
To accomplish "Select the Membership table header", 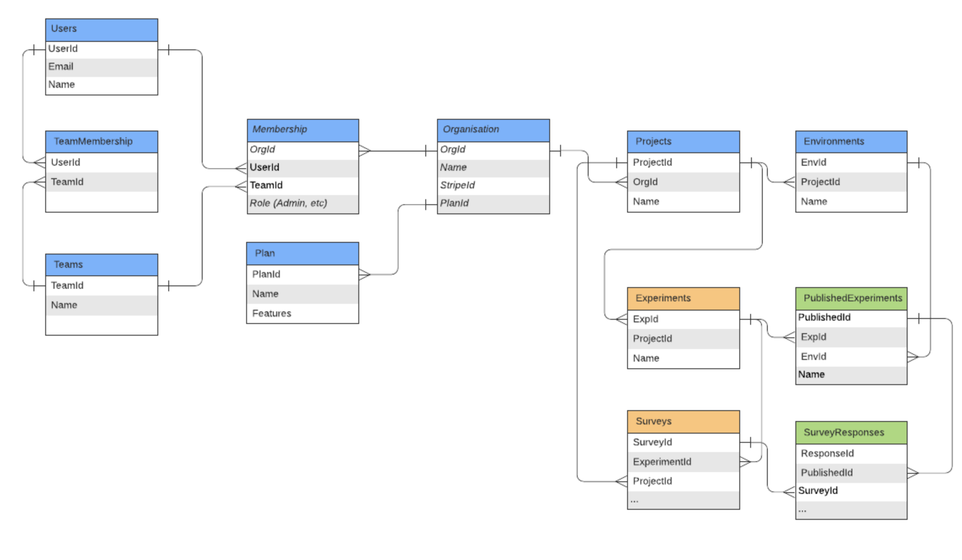I will point(303,130).
